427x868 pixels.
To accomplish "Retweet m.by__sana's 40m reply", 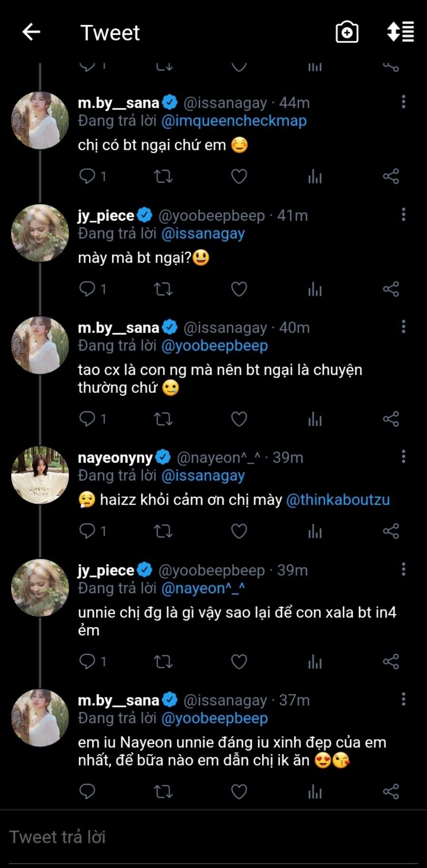I will click(x=163, y=419).
